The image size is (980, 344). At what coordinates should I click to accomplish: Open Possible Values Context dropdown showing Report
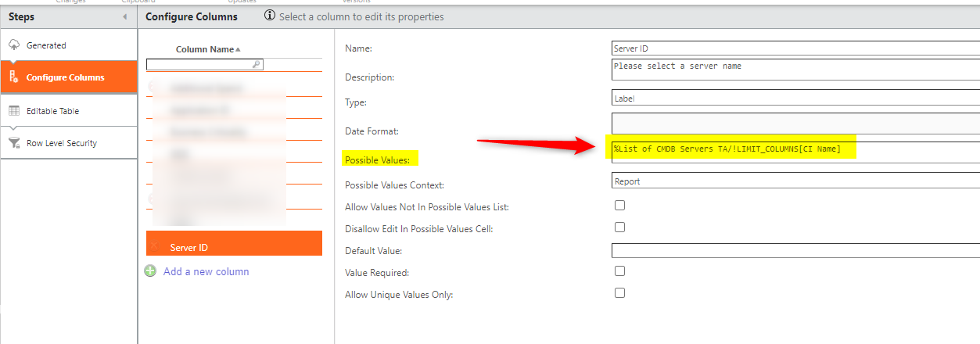coord(795,181)
